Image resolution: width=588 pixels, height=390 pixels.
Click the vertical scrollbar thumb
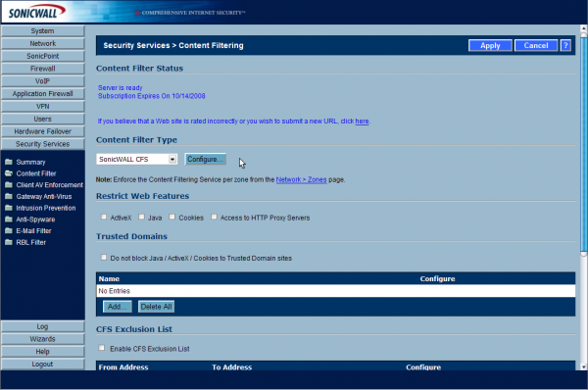click(583, 144)
